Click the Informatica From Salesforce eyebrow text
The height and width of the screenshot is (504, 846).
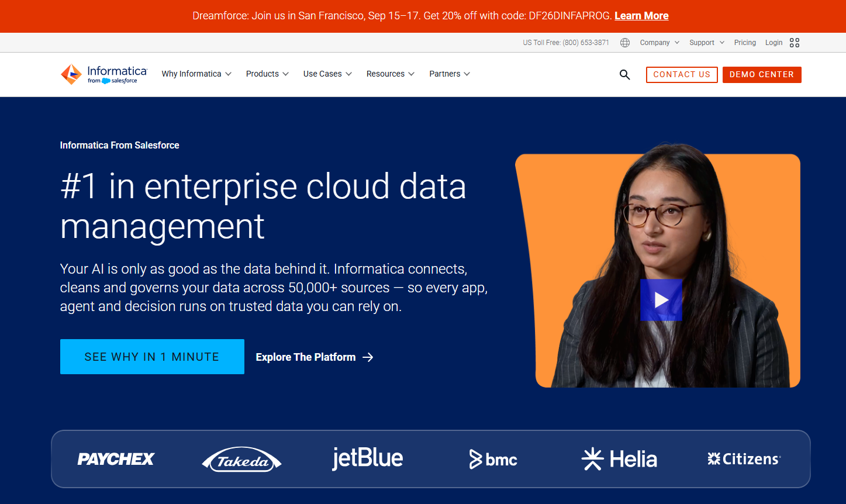click(x=120, y=146)
